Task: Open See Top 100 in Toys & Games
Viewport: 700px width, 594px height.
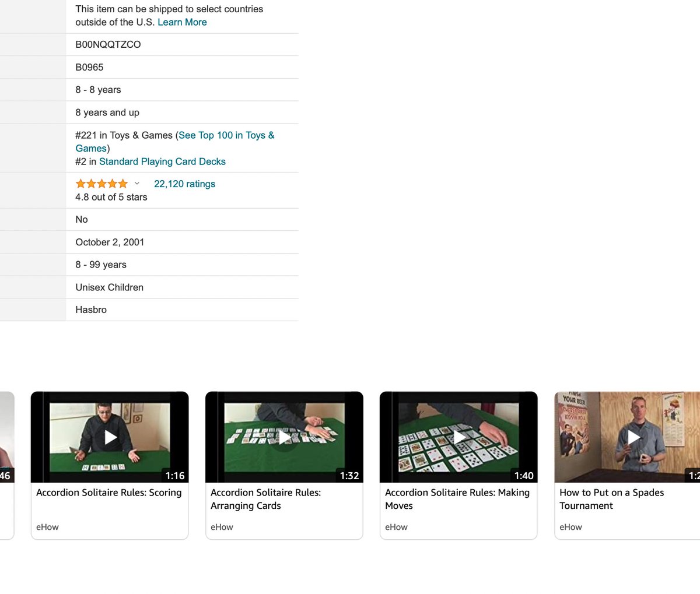Action: 175,142
